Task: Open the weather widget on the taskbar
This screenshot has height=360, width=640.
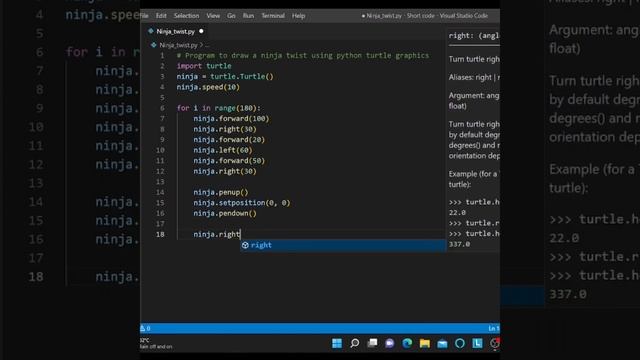Action: point(156,343)
